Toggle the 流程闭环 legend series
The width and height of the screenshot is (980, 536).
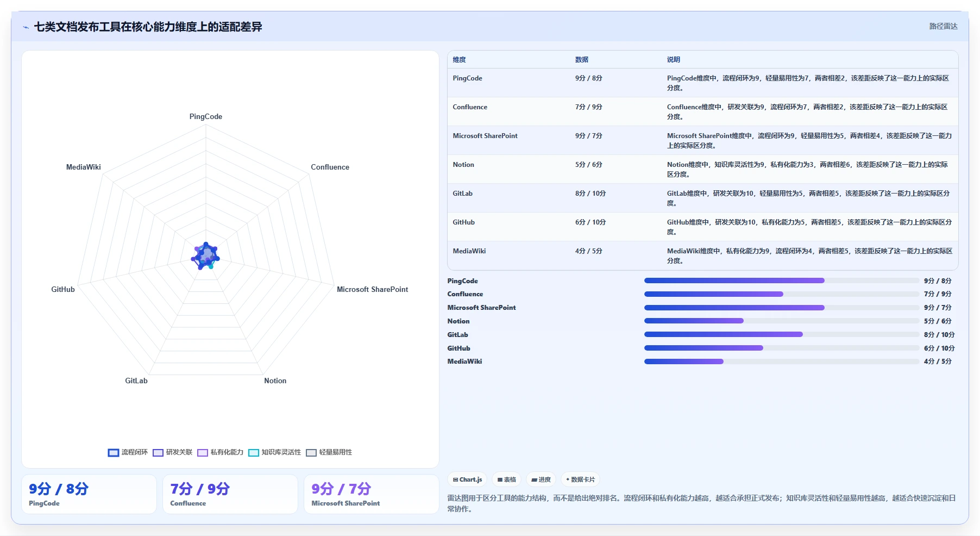coord(128,452)
